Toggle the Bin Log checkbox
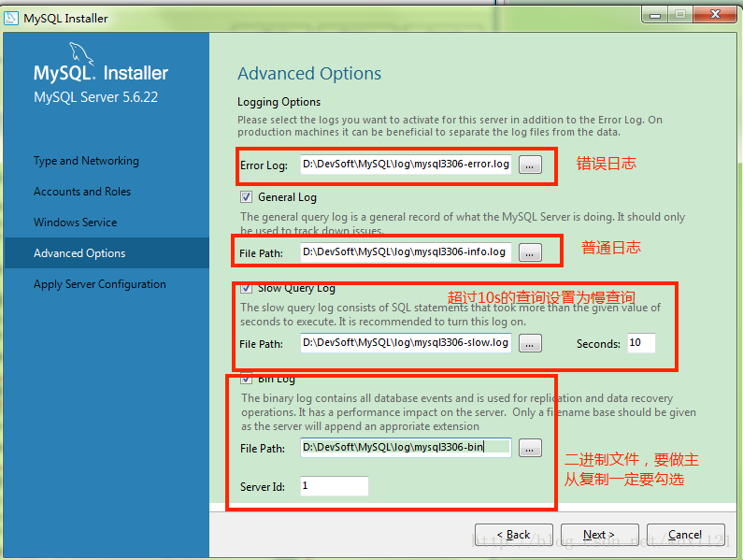Image resolution: width=743 pixels, height=560 pixels. point(246,379)
